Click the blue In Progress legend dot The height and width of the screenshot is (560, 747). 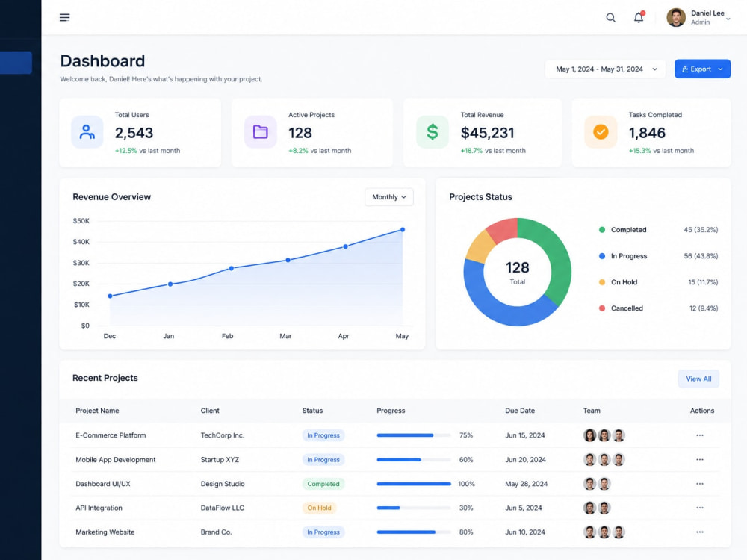click(x=601, y=256)
